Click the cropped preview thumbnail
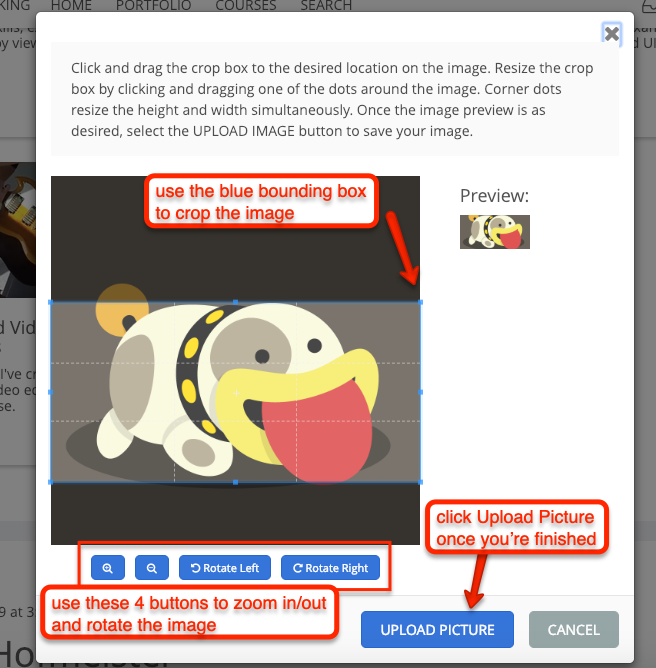Viewport: 656px width, 668px height. coord(495,232)
